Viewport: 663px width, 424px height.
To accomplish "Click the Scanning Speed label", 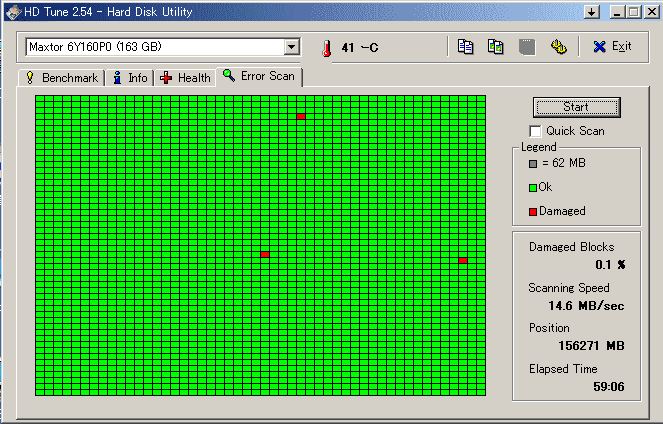I will click(x=569, y=288).
